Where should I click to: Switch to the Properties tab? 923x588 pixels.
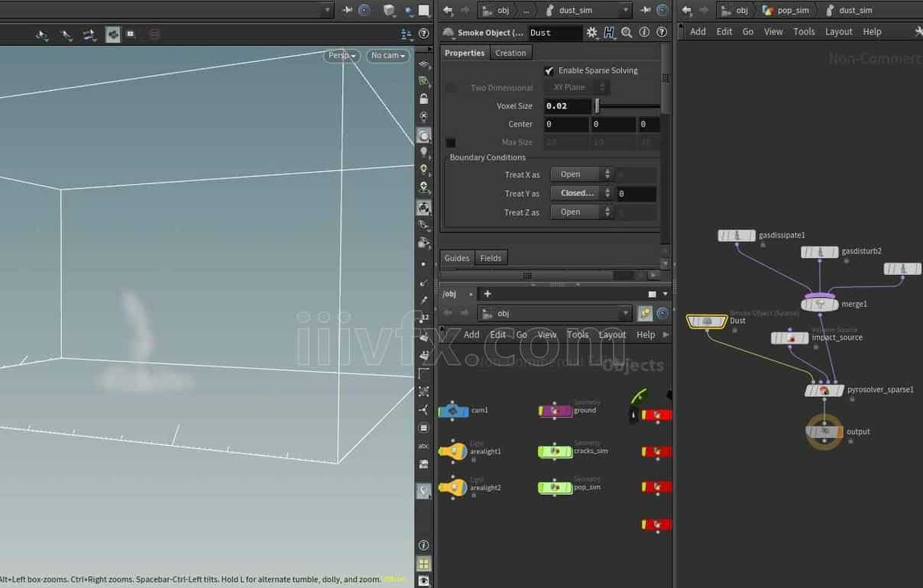coord(465,53)
